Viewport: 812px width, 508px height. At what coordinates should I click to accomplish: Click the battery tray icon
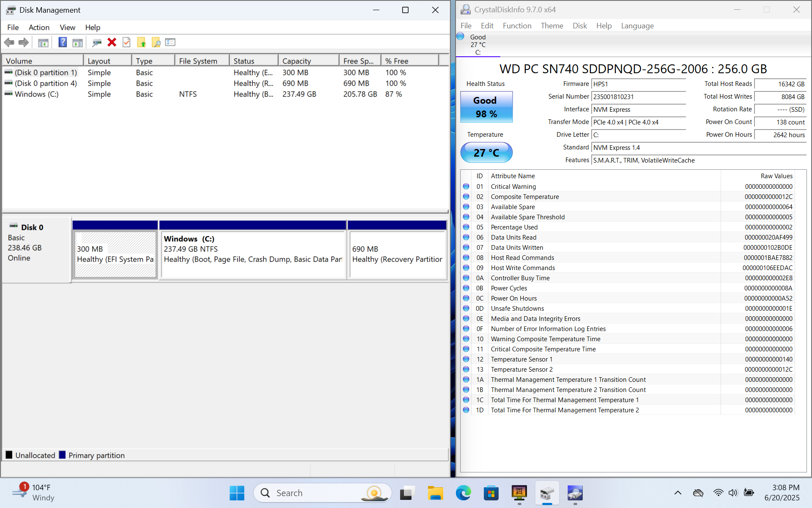749,493
